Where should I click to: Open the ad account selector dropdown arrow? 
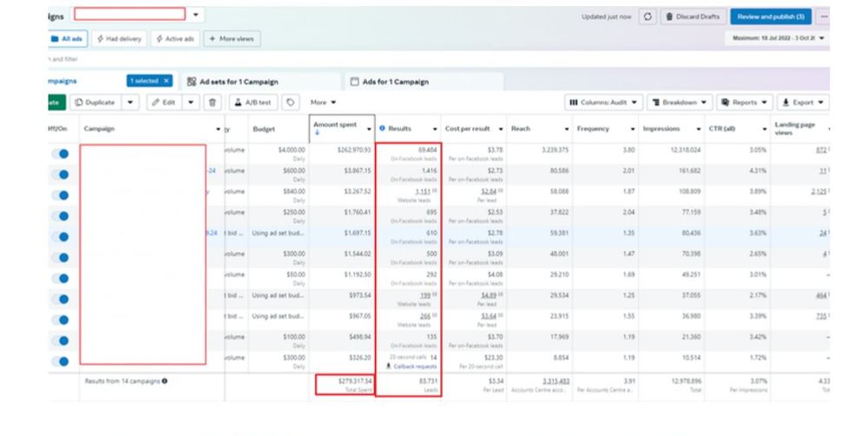[x=195, y=15]
